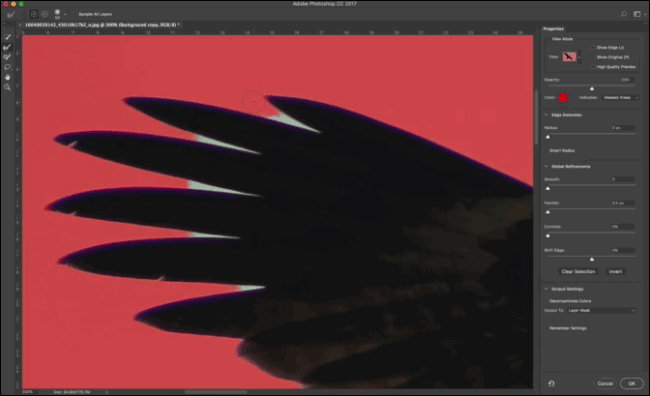
Task: Enable the Show Edge checkbox
Action: [x=593, y=48]
